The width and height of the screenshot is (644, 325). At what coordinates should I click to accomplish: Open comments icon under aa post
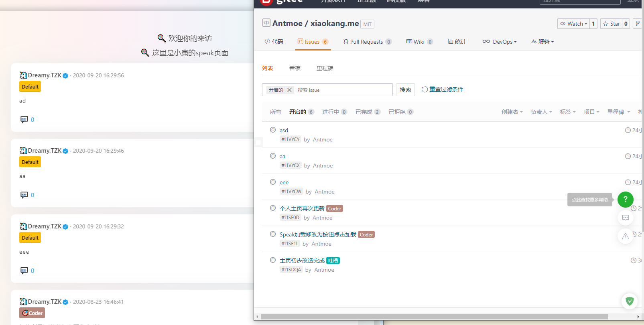[x=24, y=195]
